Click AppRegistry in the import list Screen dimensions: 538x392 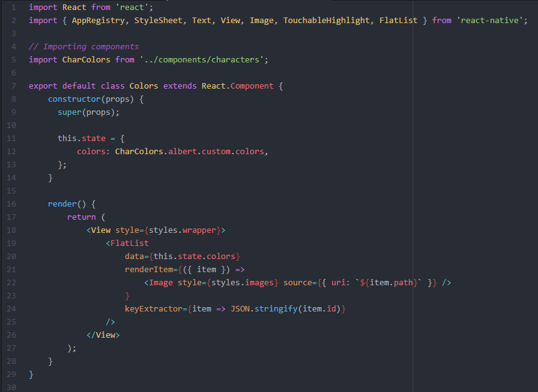pyautogui.click(x=98, y=20)
